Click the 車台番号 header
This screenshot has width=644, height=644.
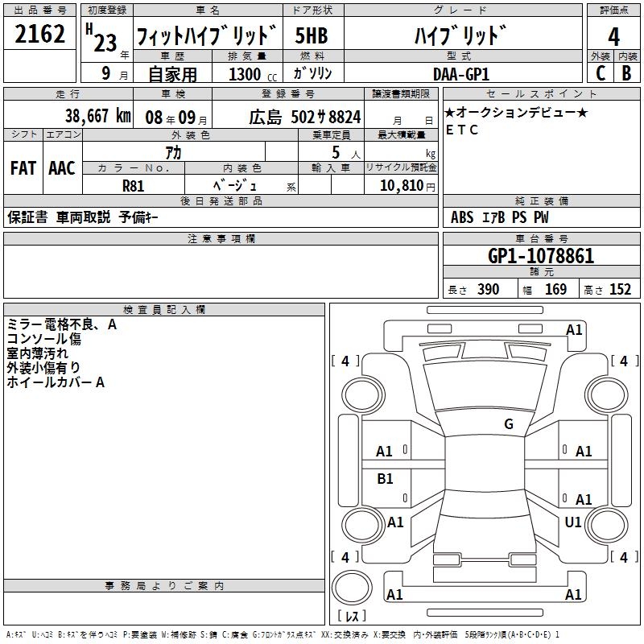pyautogui.click(x=541, y=238)
